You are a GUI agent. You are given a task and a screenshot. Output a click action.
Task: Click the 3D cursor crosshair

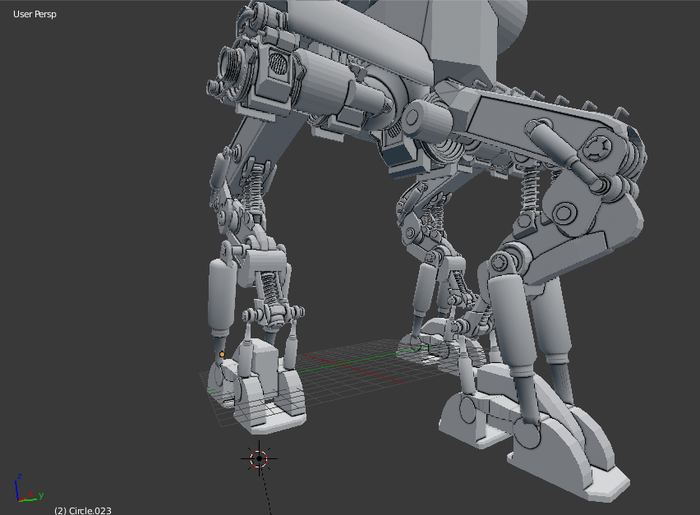click(259, 459)
